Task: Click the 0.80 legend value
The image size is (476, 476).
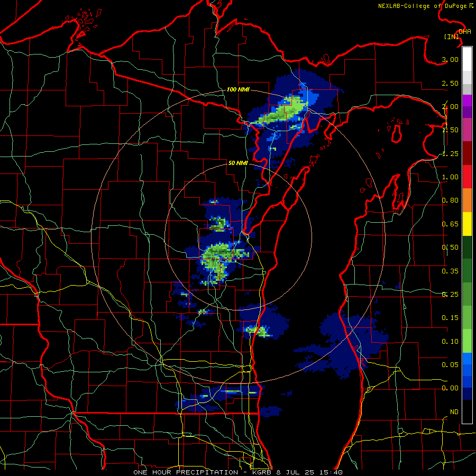Action: point(450,200)
